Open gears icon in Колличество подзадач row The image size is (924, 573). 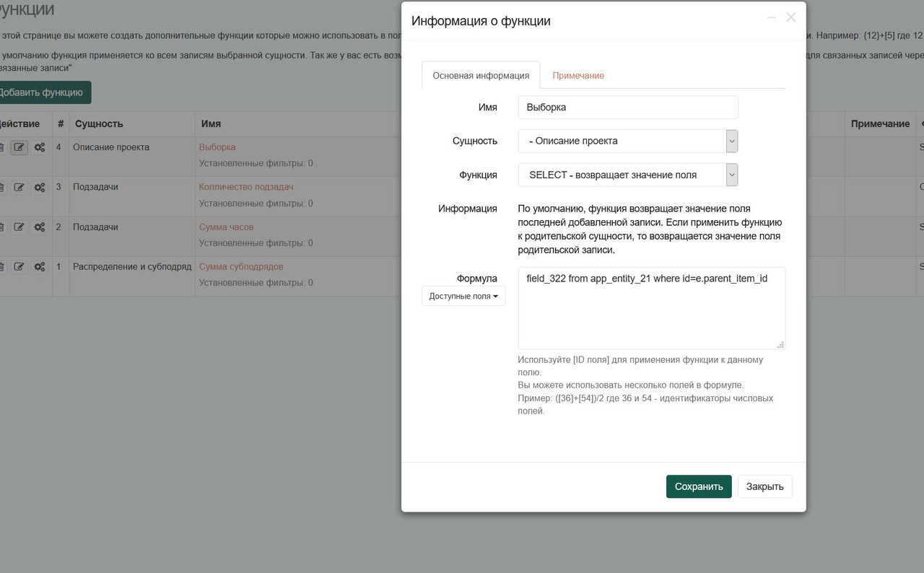pyautogui.click(x=40, y=187)
